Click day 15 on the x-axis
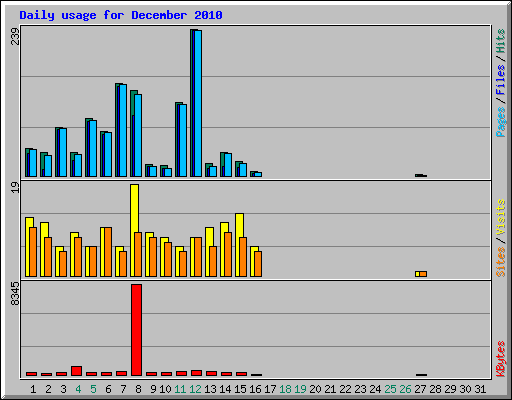Viewport: 512px width, 400px height. [240, 389]
